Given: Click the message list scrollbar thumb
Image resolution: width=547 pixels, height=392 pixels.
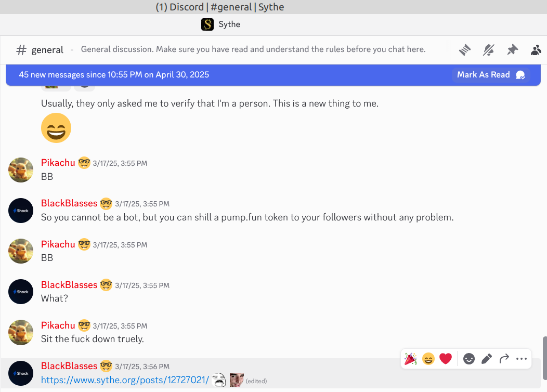Looking at the screenshot, I should pos(544,358).
